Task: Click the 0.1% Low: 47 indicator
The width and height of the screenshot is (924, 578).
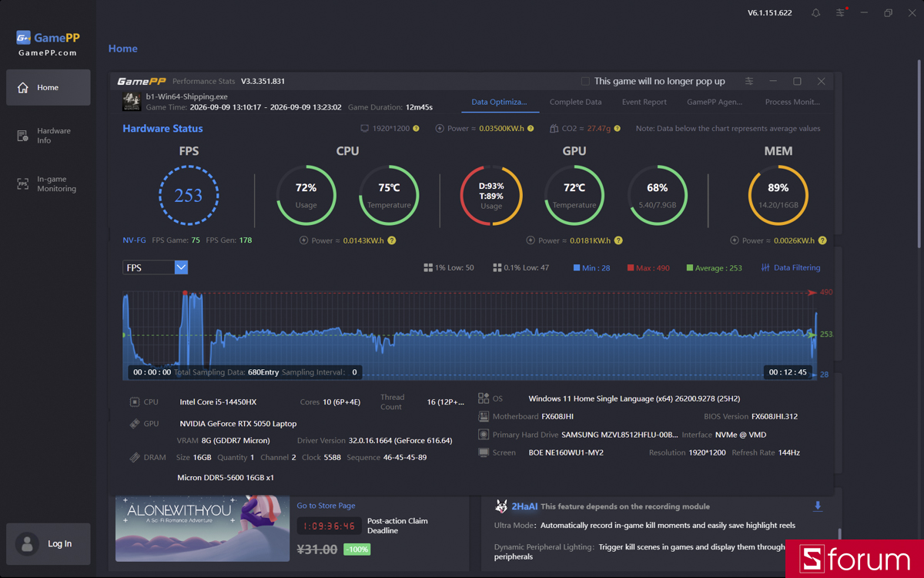Action: pyautogui.click(x=521, y=267)
